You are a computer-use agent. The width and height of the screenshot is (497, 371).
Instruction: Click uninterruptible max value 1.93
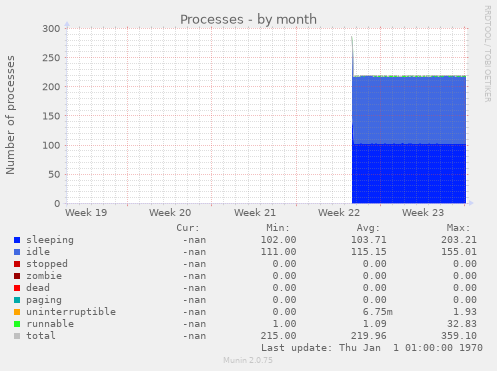coord(465,312)
